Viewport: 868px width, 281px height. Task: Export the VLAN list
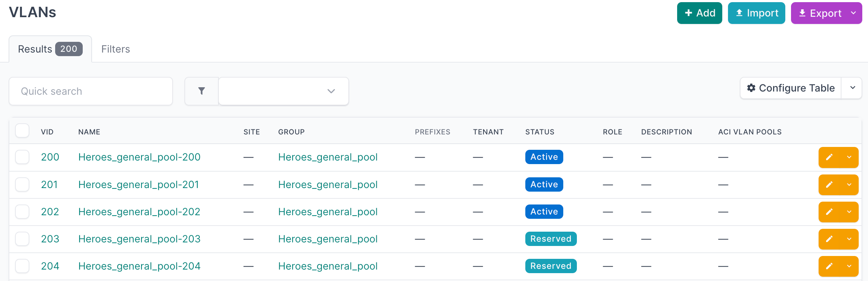tap(820, 13)
